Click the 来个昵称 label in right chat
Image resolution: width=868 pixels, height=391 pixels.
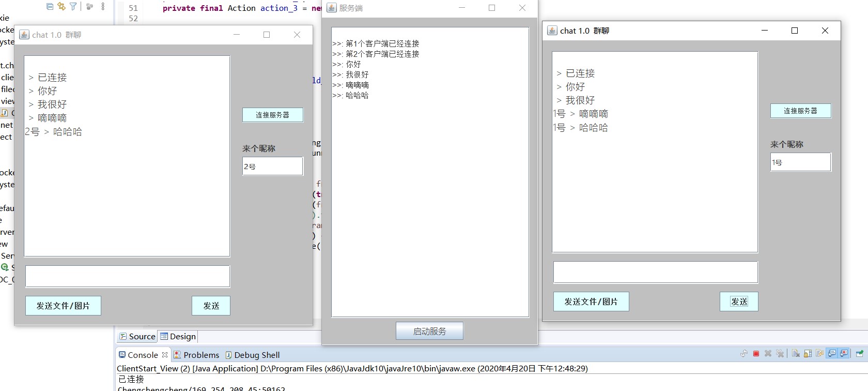(787, 144)
